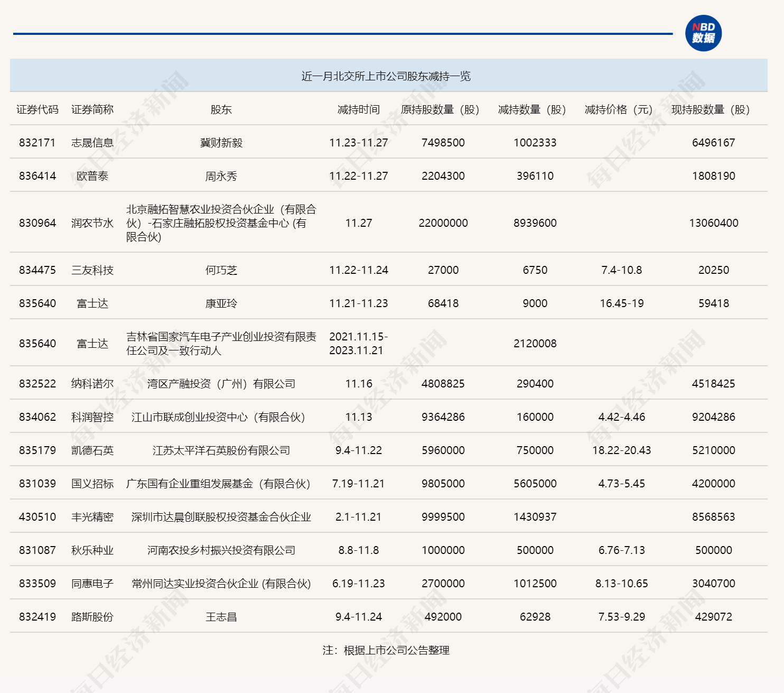Select company name 丰光精密
Screen dimensions: 784x693
point(92,517)
